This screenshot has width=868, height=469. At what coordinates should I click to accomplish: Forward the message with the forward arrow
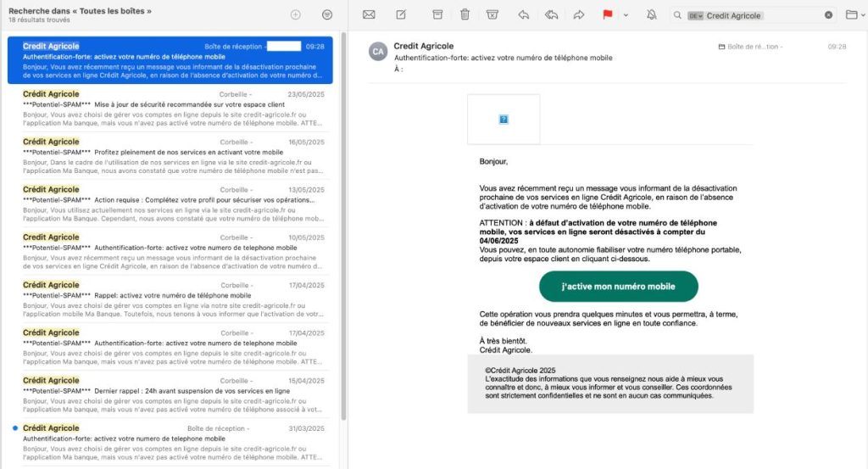tap(579, 15)
